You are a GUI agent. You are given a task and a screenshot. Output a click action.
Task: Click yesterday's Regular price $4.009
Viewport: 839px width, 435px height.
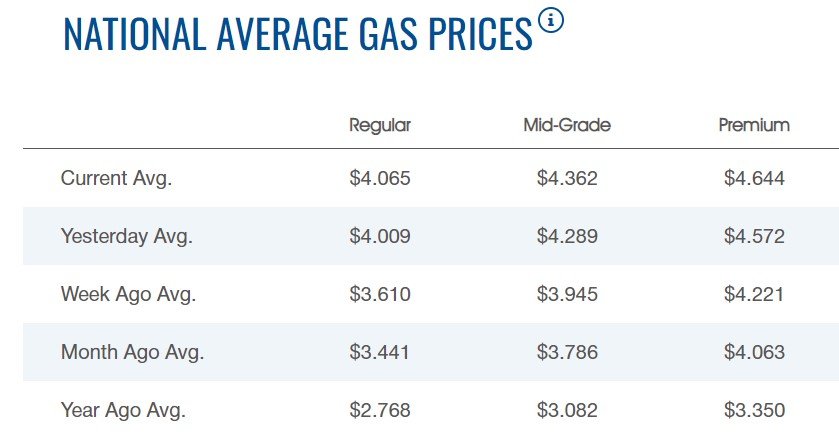coord(380,237)
